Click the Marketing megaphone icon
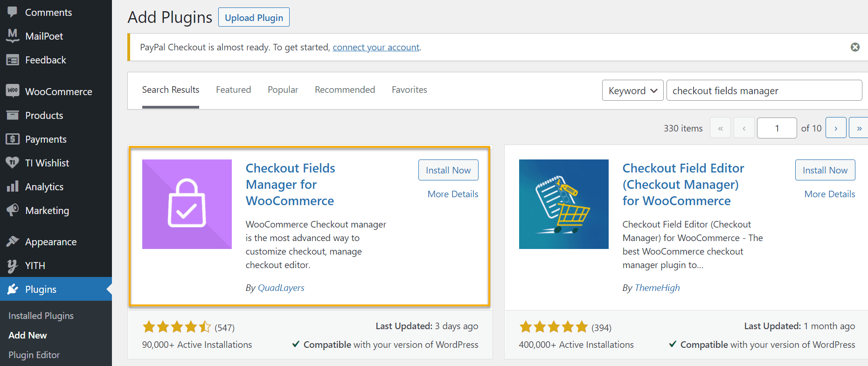The width and height of the screenshot is (868, 366). (13, 210)
